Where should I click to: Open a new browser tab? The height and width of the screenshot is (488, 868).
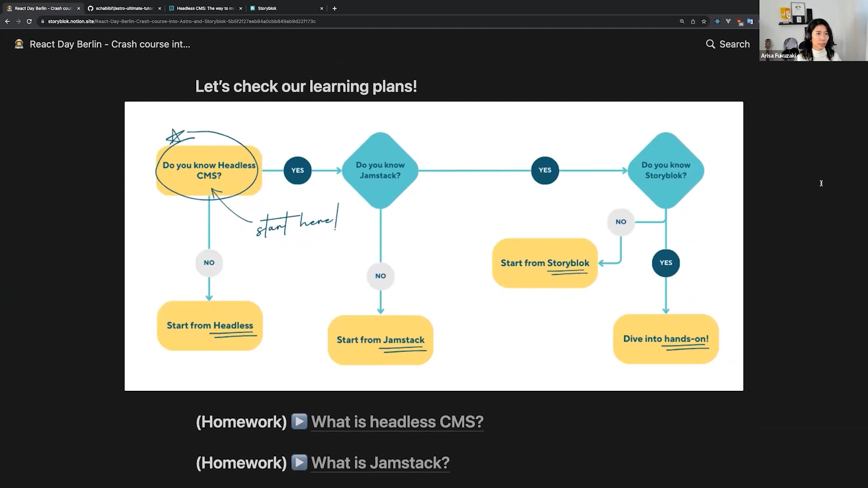click(x=335, y=8)
